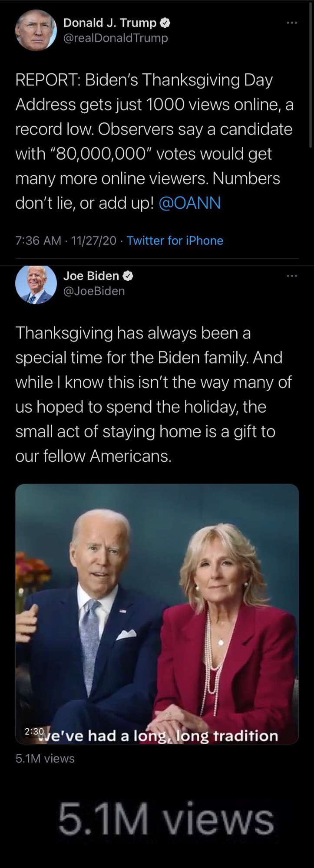Image resolution: width=314 pixels, height=868 pixels.
Task: Open Joe Biden's profile picture
Action: tap(36, 283)
